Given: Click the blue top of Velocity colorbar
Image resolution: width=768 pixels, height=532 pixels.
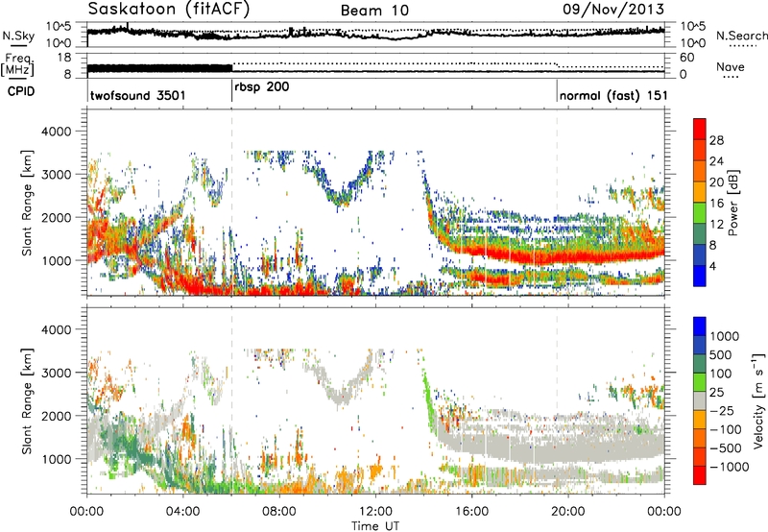Looking at the screenshot, I should pos(700,326).
